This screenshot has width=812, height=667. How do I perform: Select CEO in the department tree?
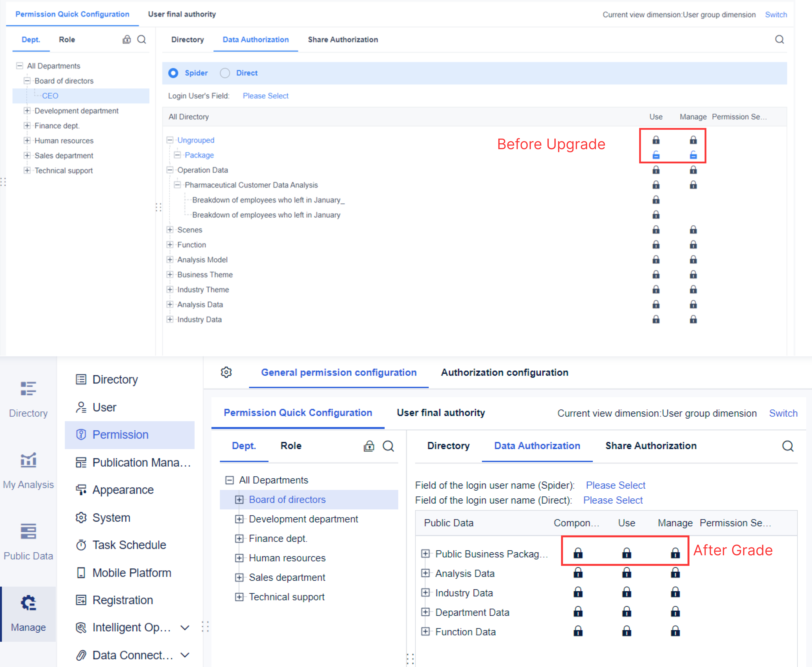[50, 96]
